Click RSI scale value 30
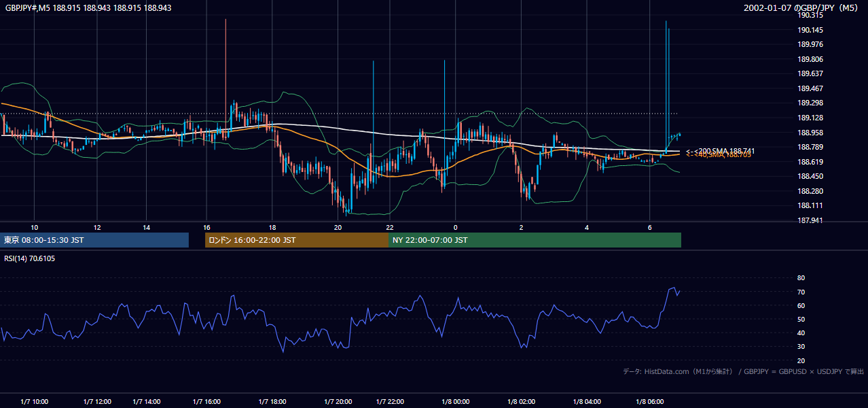Image resolution: width=868 pixels, height=408 pixels. tap(801, 346)
